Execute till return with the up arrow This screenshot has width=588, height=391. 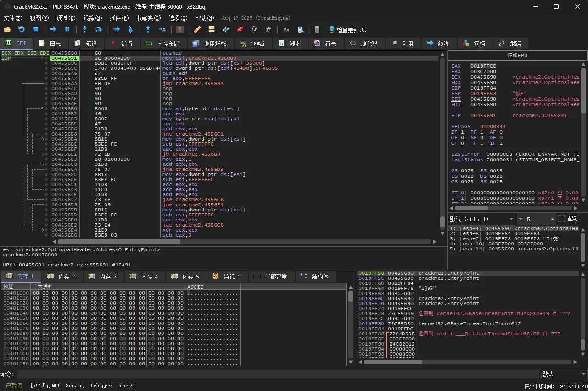tap(148, 29)
